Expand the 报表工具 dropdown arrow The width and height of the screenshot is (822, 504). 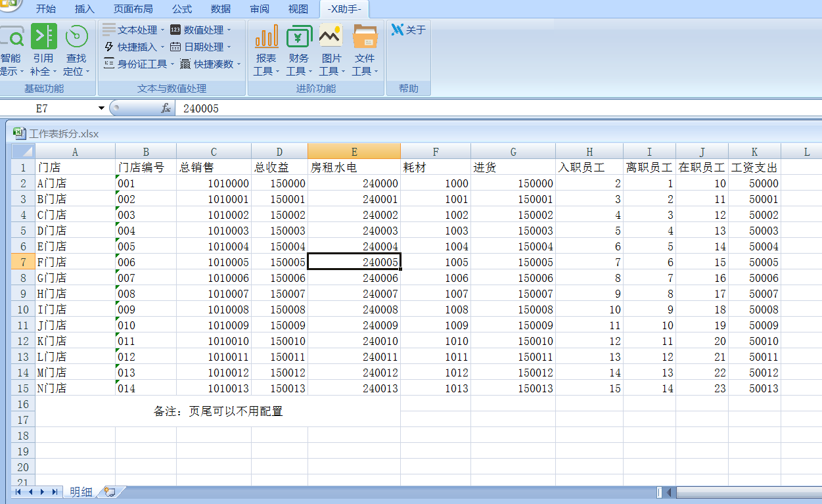pos(277,72)
